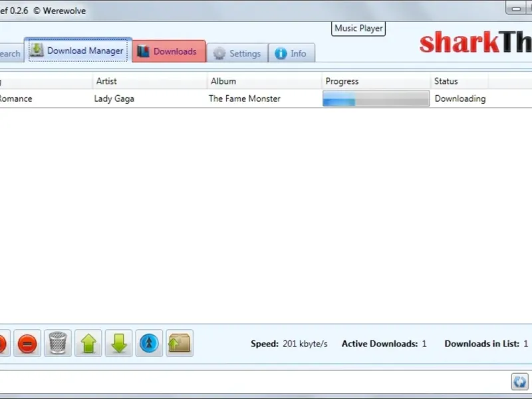This screenshot has height=399, width=532.
Task: Click the green down arrow icon
Action: pyautogui.click(x=119, y=343)
